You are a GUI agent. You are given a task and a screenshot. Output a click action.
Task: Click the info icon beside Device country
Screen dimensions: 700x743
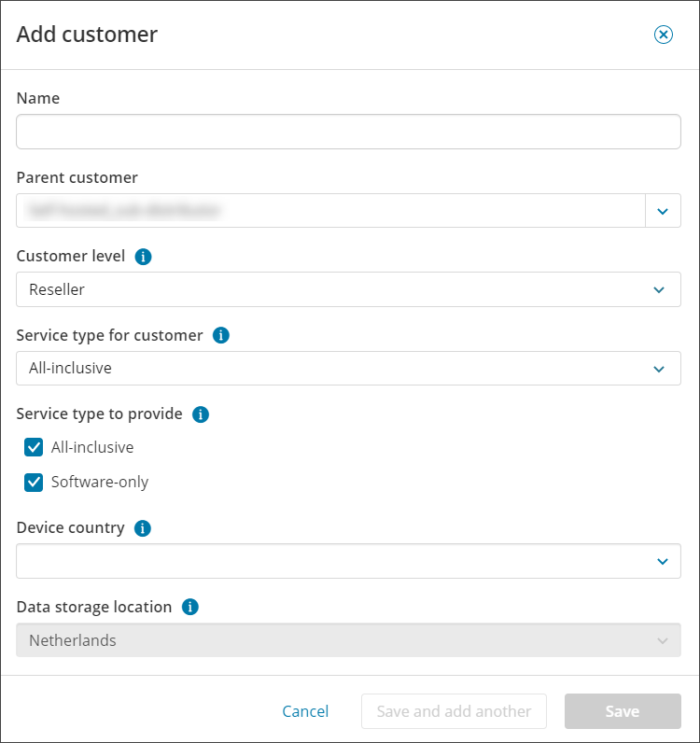(x=142, y=528)
